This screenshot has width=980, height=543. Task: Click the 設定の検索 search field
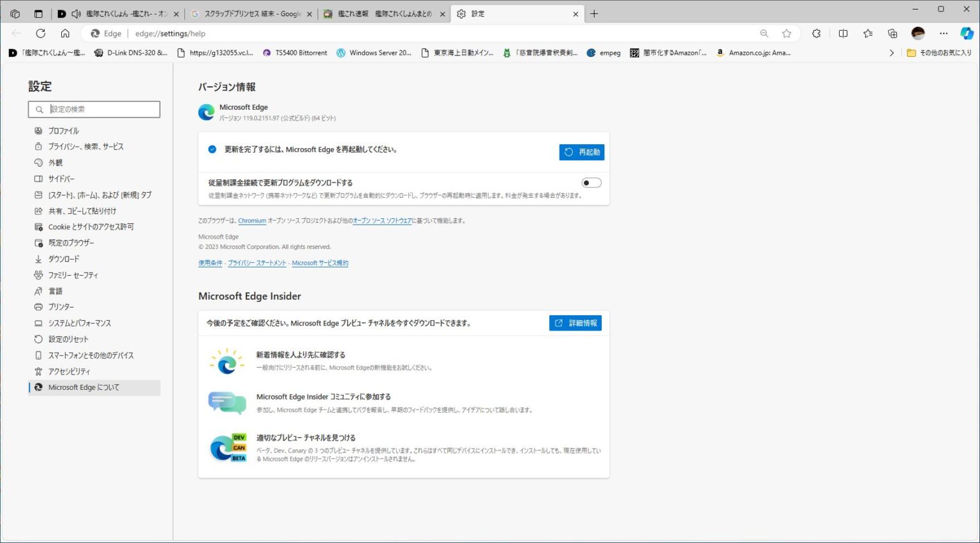click(x=94, y=109)
